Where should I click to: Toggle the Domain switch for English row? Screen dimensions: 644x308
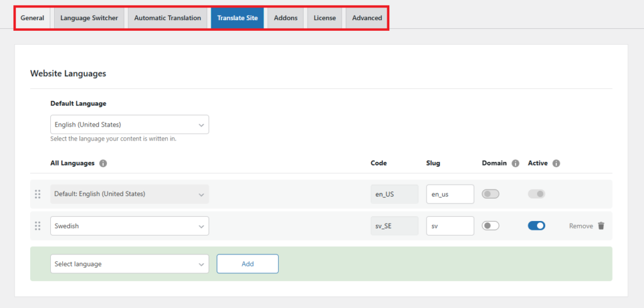(491, 194)
